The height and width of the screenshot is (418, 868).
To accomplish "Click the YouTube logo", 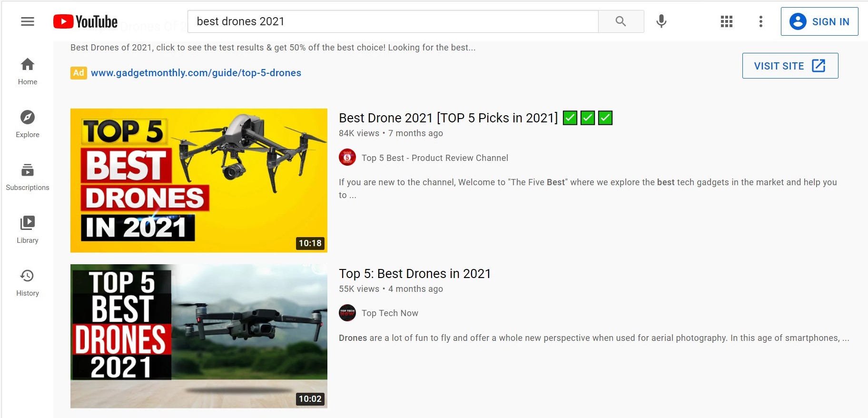I will (x=85, y=21).
